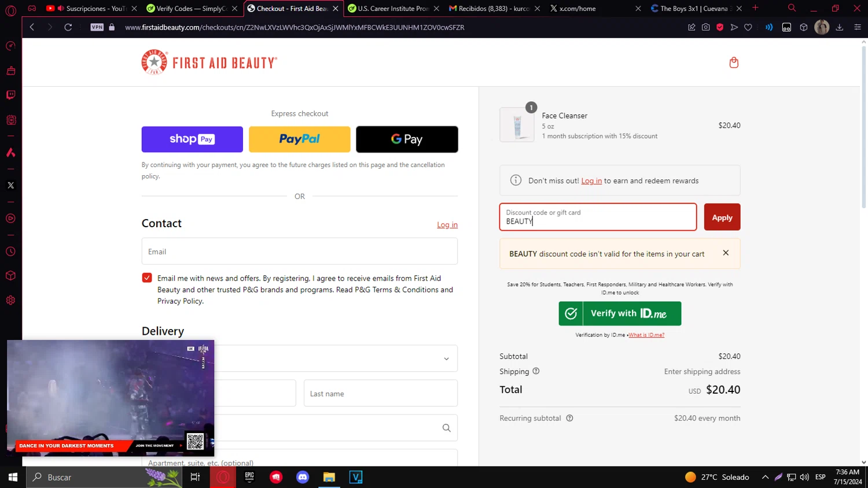Toggle the VPN badge in address bar

97,27
